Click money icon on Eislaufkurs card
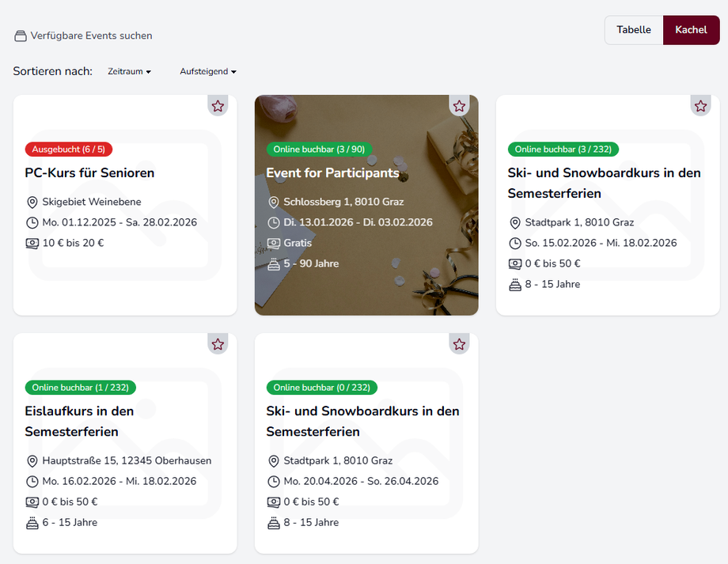 point(32,502)
